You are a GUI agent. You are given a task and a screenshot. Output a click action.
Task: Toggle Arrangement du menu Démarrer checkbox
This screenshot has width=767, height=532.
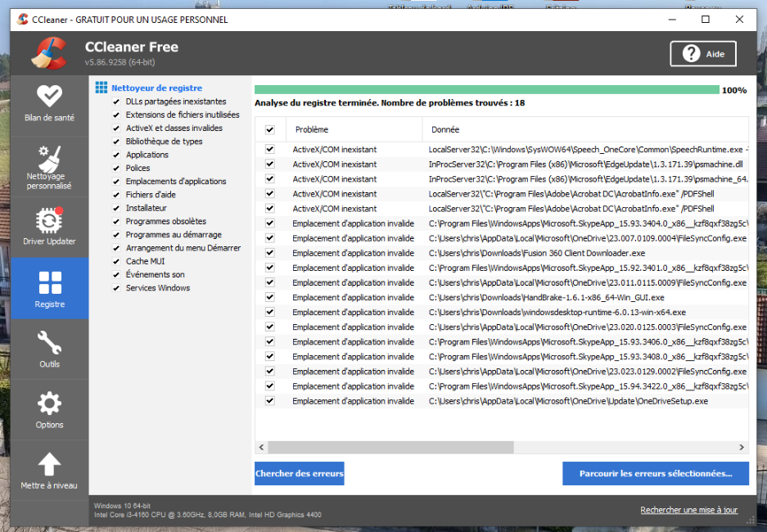click(116, 248)
